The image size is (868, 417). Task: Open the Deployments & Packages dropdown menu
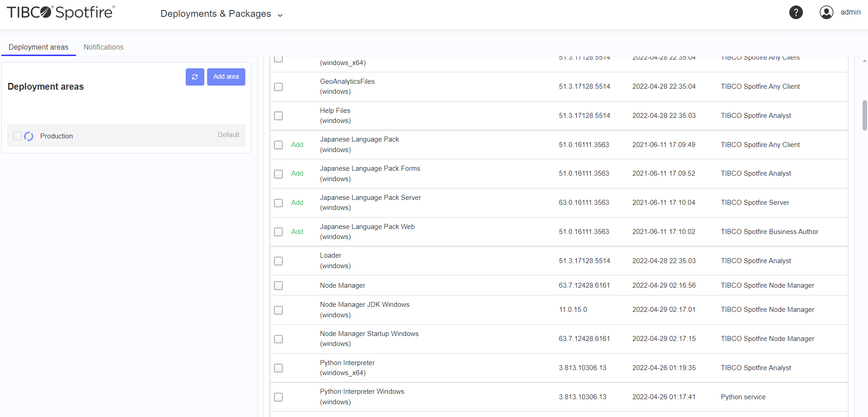coord(222,14)
